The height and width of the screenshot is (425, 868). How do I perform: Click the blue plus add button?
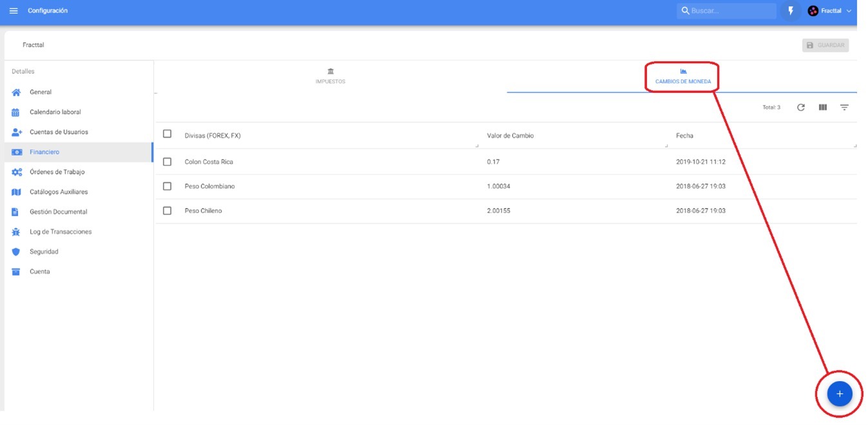[839, 393]
